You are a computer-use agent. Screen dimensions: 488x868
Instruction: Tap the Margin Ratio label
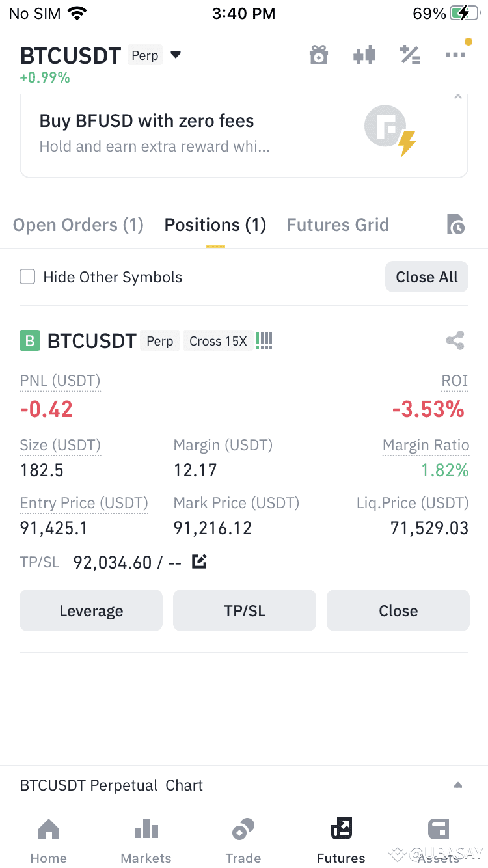(x=426, y=445)
